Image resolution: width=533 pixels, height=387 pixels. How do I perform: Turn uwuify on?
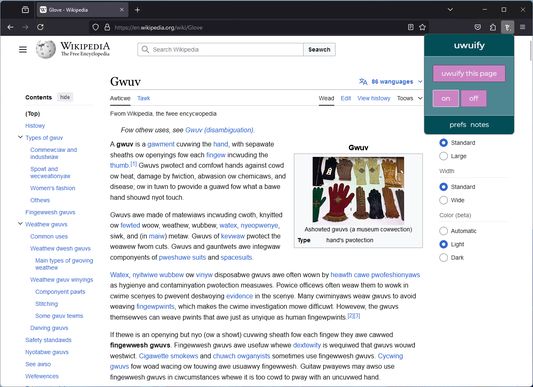pyautogui.click(x=446, y=99)
